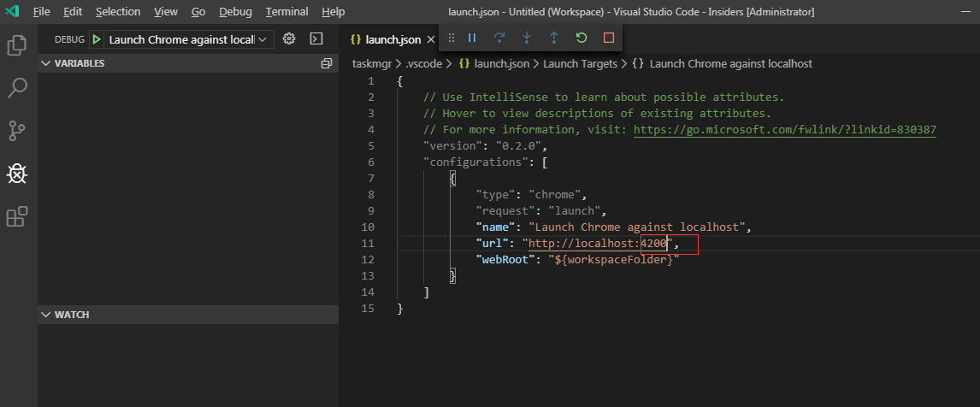The height and width of the screenshot is (407, 980).
Task: Click line number 11 in the gutter
Action: [x=368, y=243]
